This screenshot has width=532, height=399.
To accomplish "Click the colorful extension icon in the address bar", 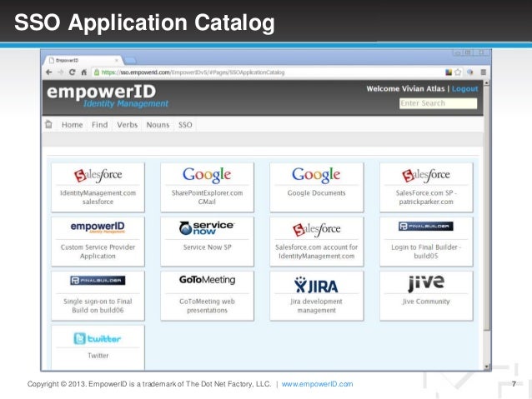I will (x=449, y=72).
